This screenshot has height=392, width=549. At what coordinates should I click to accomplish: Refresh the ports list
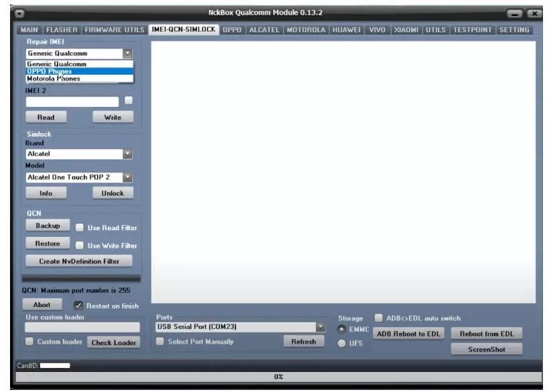pos(303,341)
